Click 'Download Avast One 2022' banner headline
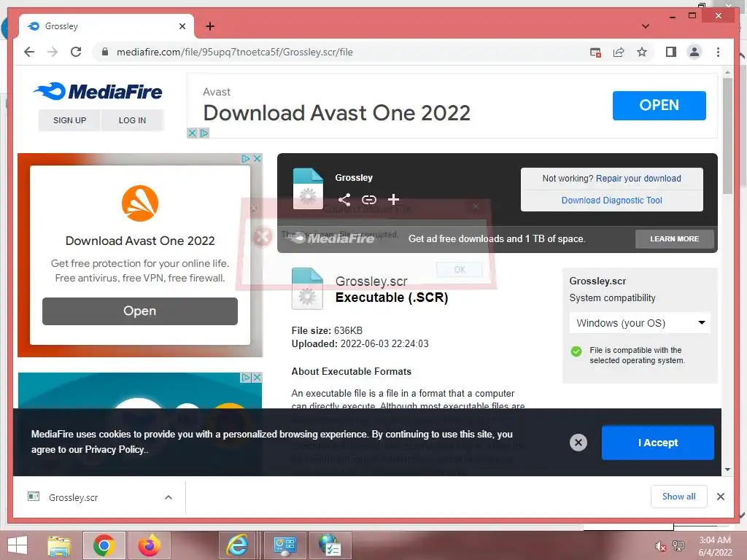 (x=336, y=113)
